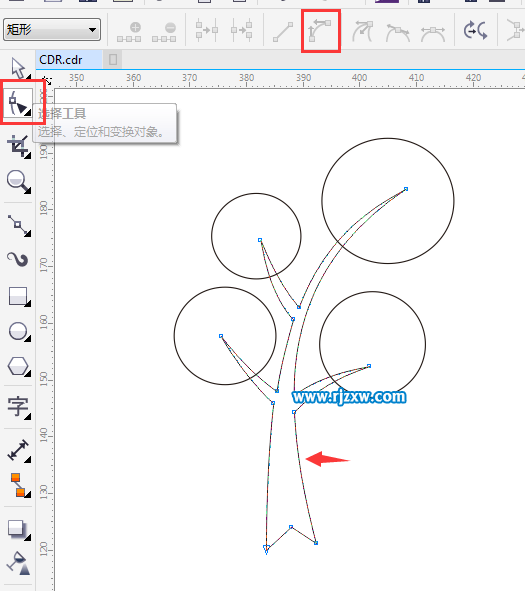Select the Shape tool
The height and width of the screenshot is (591, 525).
pyautogui.click(x=18, y=102)
